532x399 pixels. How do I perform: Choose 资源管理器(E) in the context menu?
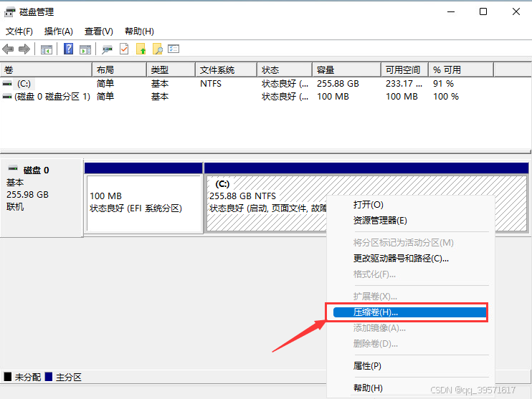pos(411,221)
